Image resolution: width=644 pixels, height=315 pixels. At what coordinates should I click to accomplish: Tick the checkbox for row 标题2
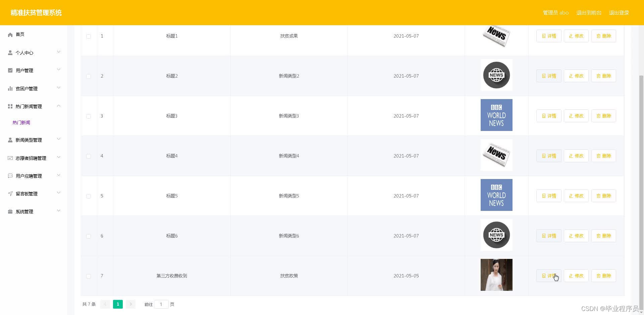tap(89, 76)
